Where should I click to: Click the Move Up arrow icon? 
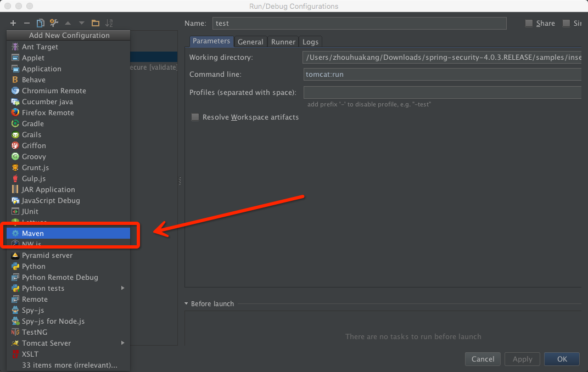(68, 23)
